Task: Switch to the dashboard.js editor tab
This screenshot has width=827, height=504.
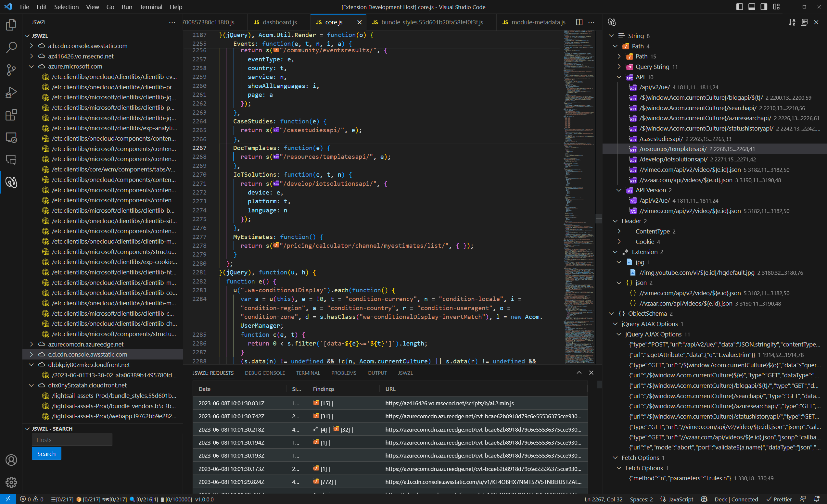Action: point(279,22)
